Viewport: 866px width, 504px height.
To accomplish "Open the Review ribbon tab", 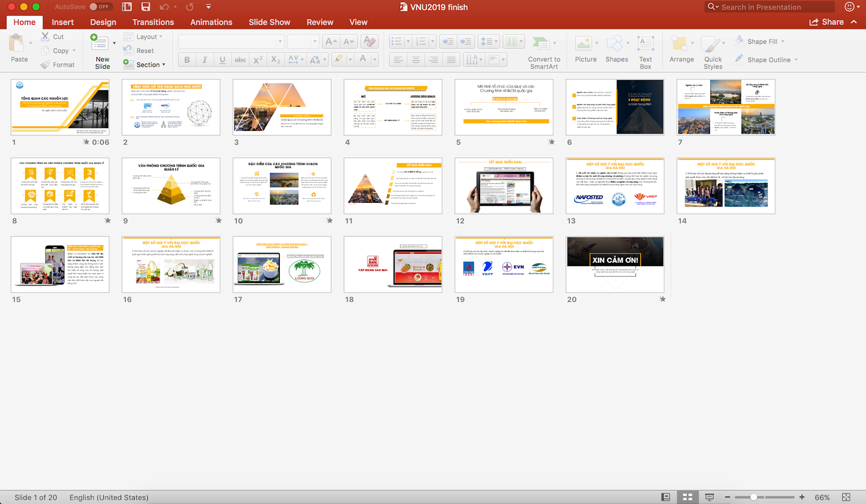I will click(319, 22).
